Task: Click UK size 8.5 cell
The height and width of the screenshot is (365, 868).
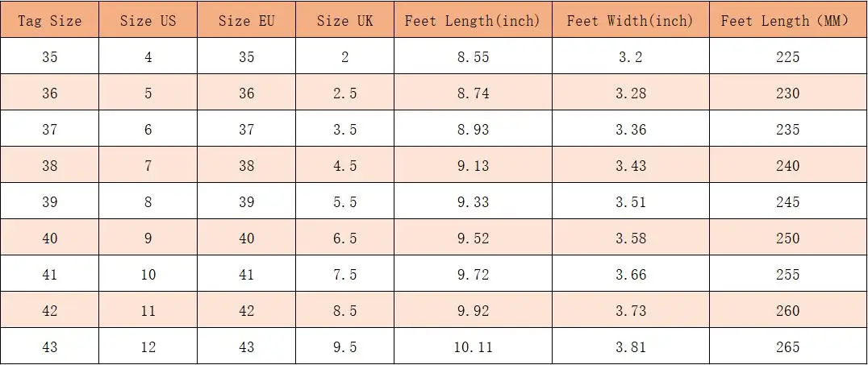Action: pyautogui.click(x=344, y=311)
